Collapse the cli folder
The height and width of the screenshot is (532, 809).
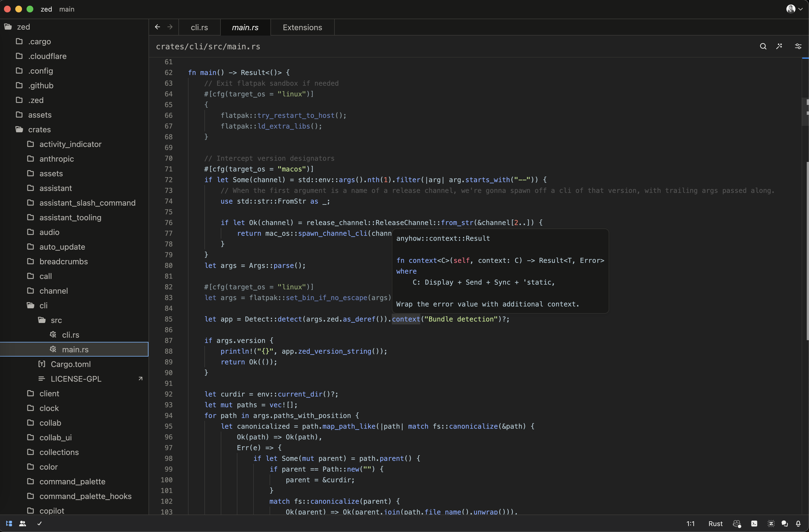[x=74, y=305]
